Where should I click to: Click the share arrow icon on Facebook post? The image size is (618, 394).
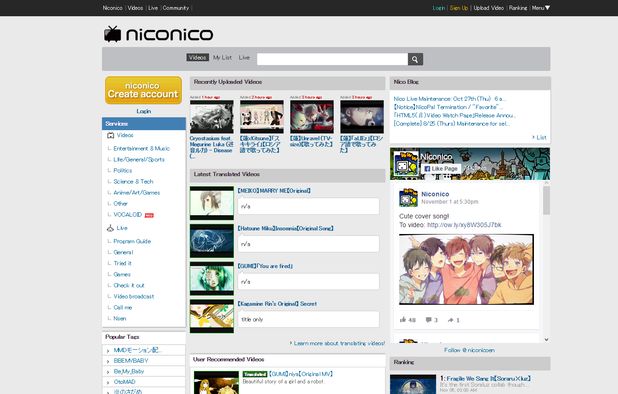(450, 320)
